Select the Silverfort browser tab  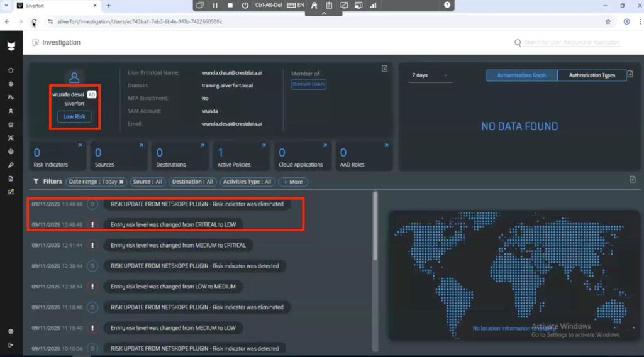click(56, 5)
